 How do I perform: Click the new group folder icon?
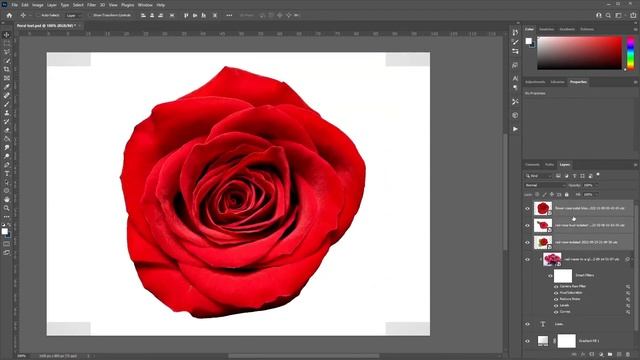pos(610,354)
